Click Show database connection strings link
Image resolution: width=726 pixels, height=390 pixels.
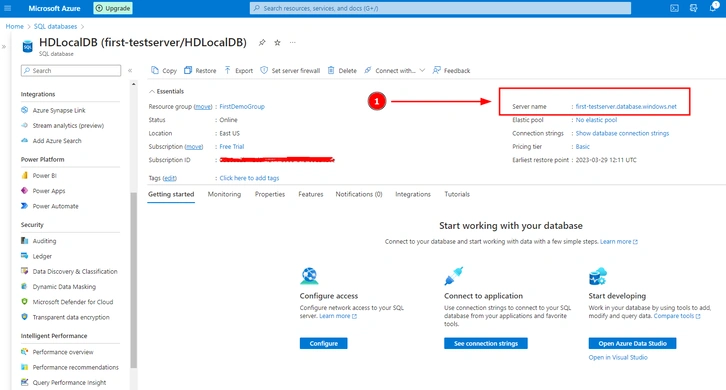622,133
